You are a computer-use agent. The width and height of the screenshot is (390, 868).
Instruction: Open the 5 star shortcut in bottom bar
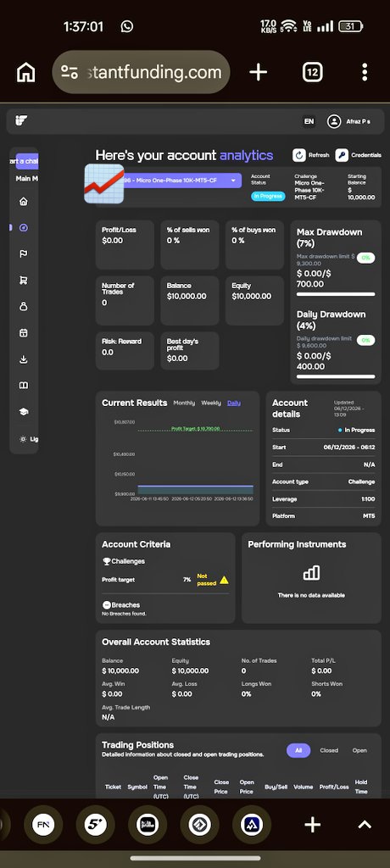pyautogui.click(x=95, y=824)
